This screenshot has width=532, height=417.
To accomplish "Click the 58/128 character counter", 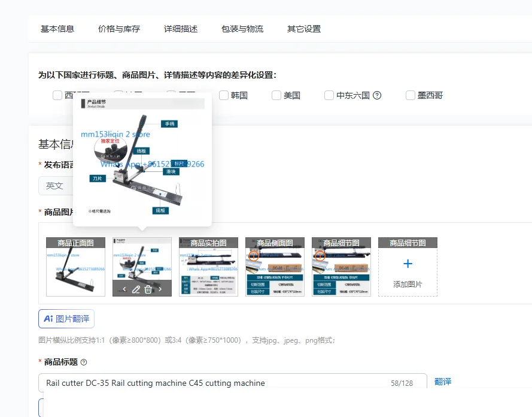I will pyautogui.click(x=402, y=383).
